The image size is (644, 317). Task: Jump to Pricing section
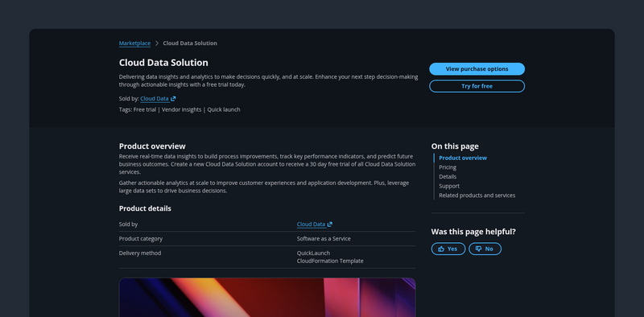448,167
